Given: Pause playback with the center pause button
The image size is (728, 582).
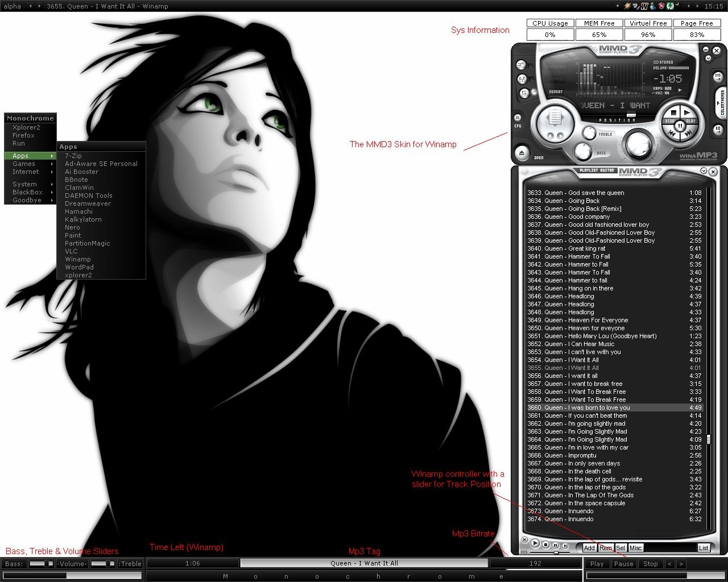Looking at the screenshot, I should 680,126.
